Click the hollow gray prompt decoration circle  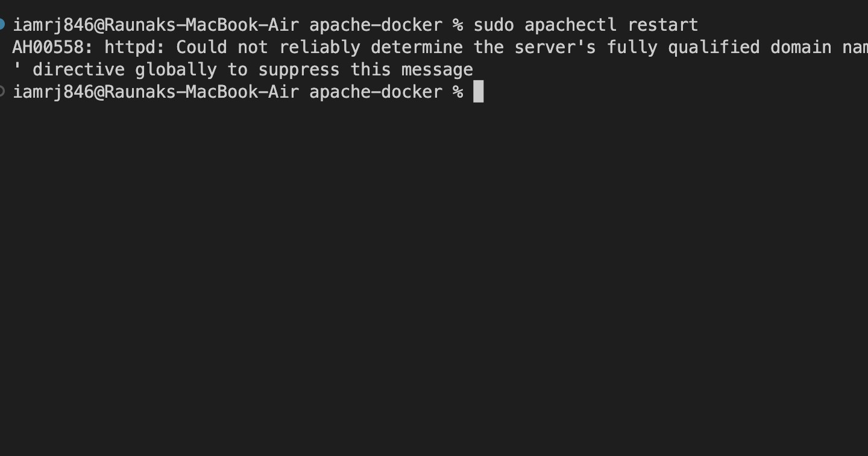pos(2,91)
